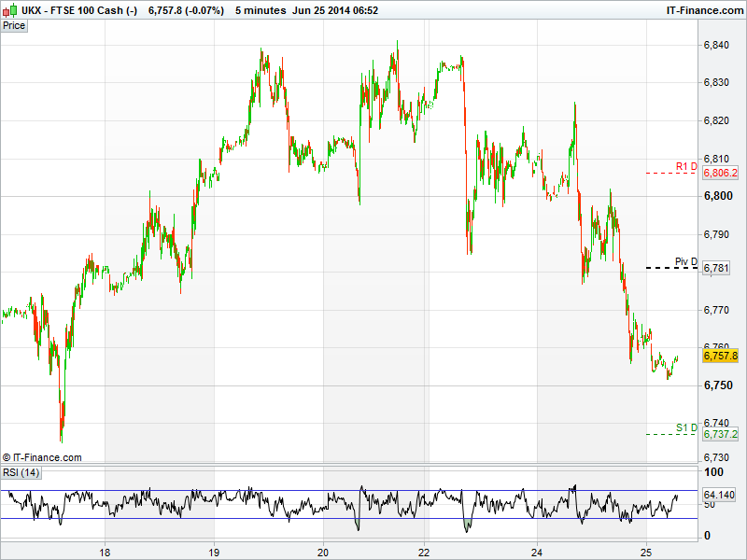Click the © IT-Finance.com watermark
This screenshot has width=747, height=560.
click(42, 457)
